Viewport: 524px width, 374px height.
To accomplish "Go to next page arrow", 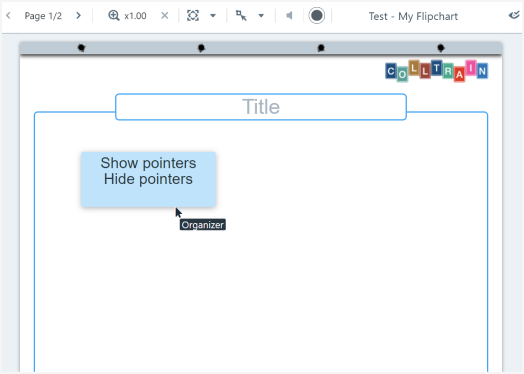I will [x=78, y=16].
